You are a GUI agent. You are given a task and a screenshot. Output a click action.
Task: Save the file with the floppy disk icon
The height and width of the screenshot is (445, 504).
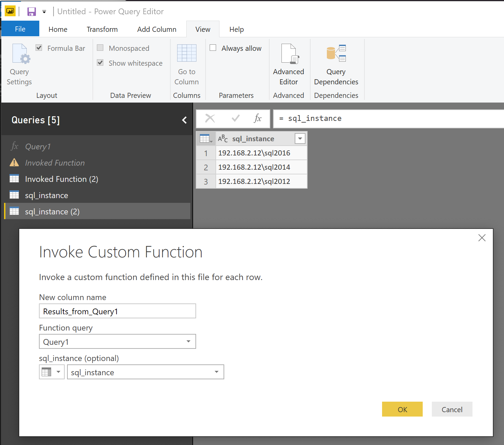click(31, 12)
